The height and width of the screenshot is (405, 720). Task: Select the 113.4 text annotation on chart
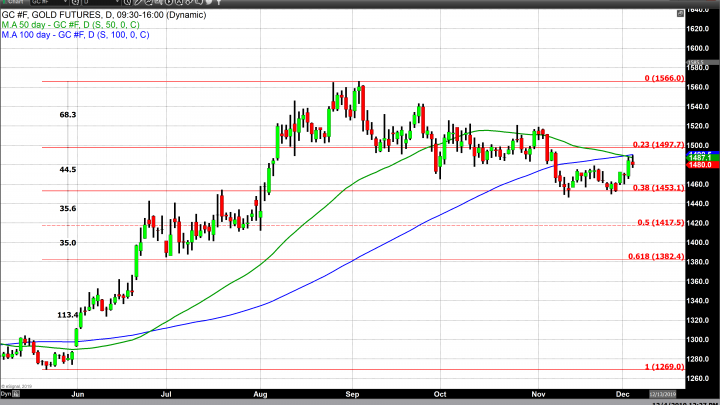click(68, 314)
